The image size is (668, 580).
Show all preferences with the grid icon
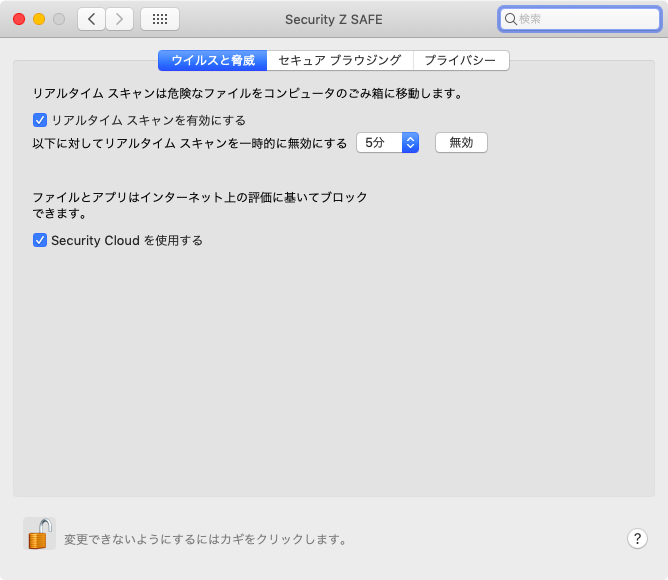(160, 19)
